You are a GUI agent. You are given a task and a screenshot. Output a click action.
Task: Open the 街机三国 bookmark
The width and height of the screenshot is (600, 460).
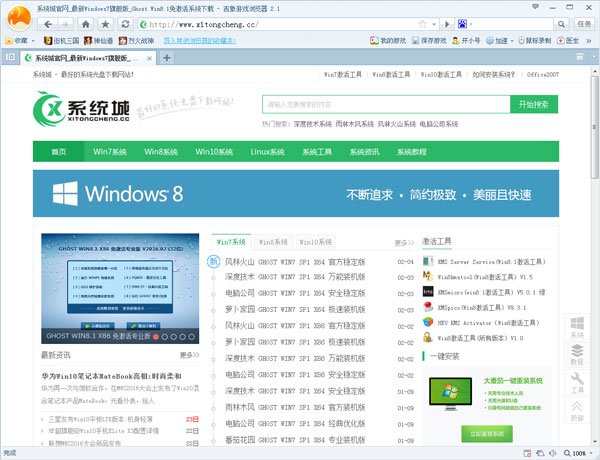pos(62,41)
